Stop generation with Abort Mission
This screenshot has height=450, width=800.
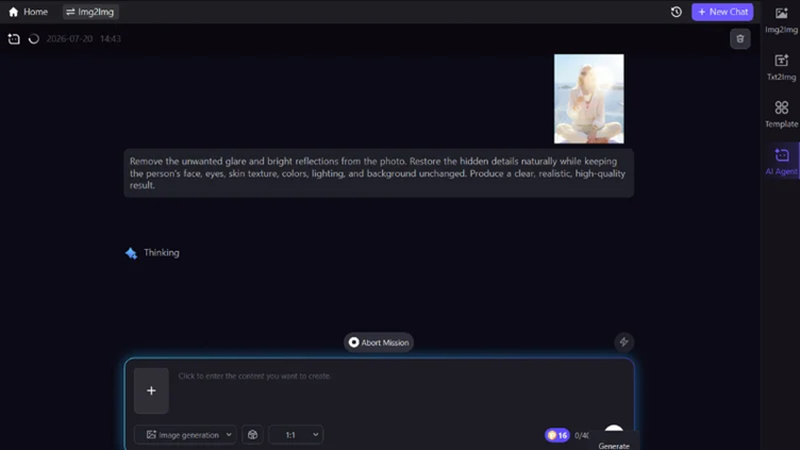[379, 342]
